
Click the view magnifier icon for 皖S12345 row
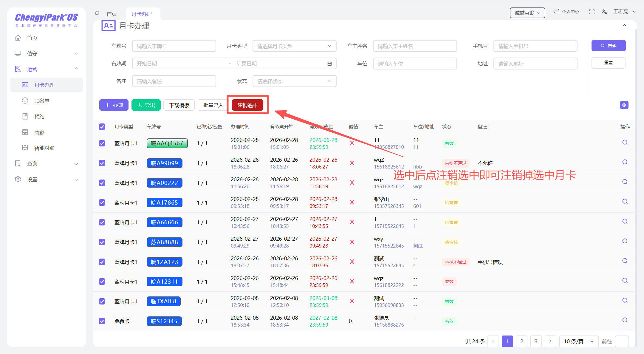pyautogui.click(x=625, y=320)
